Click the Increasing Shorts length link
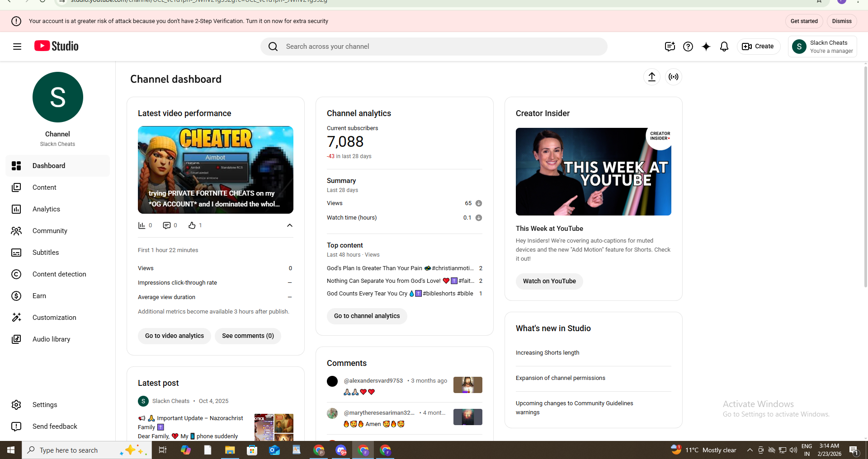 (547, 353)
